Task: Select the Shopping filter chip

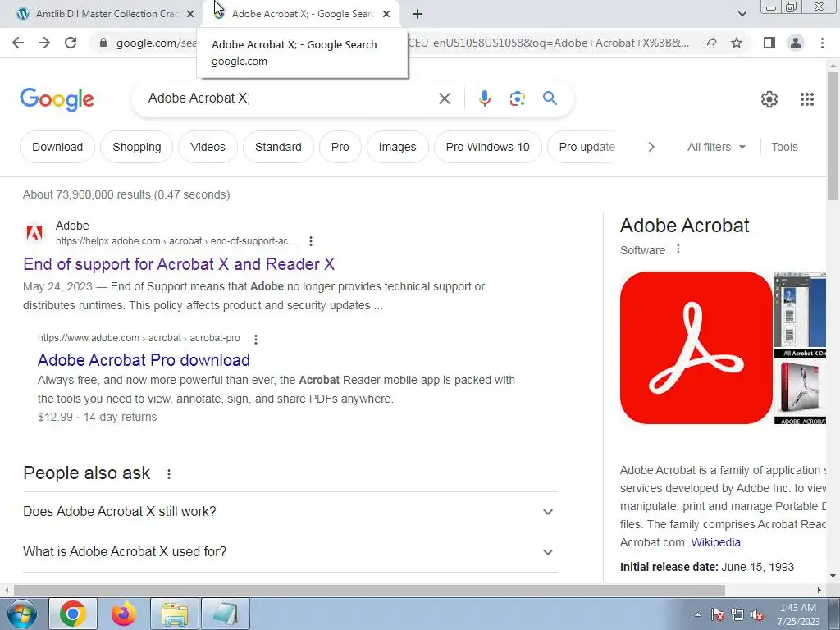Action: click(137, 147)
